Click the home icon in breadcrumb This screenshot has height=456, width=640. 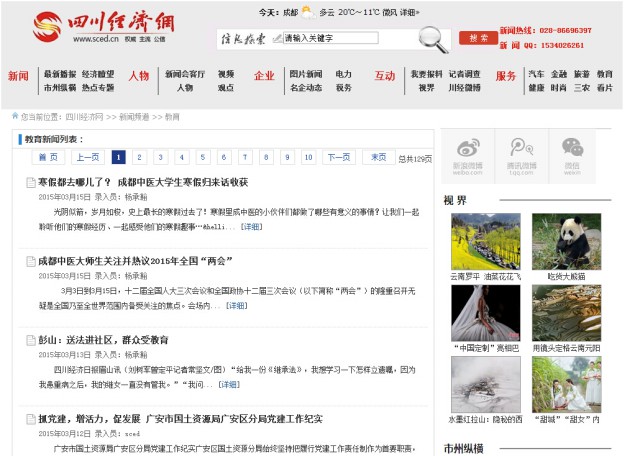pos(15,116)
